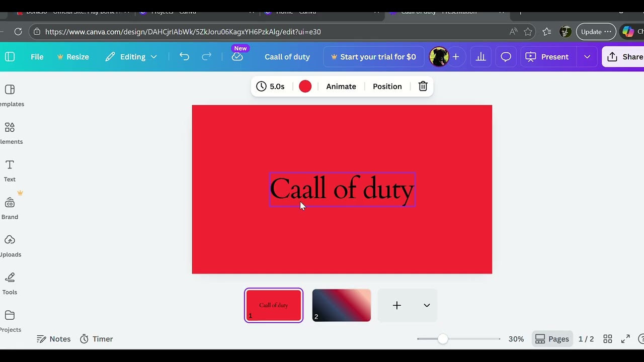This screenshot has height=362, width=644.
Task: Select page 2 gradient thumbnail
Action: [x=342, y=305]
